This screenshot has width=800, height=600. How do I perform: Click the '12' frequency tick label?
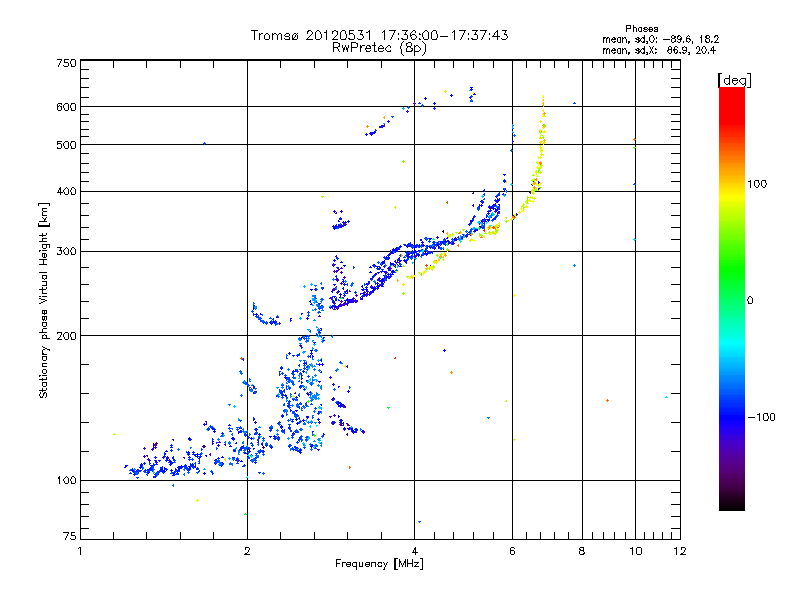(x=680, y=551)
